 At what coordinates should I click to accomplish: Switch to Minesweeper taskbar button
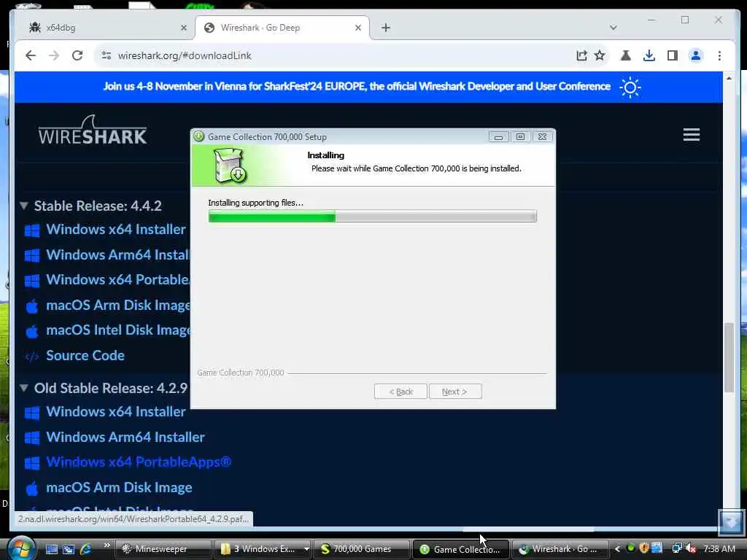163,549
